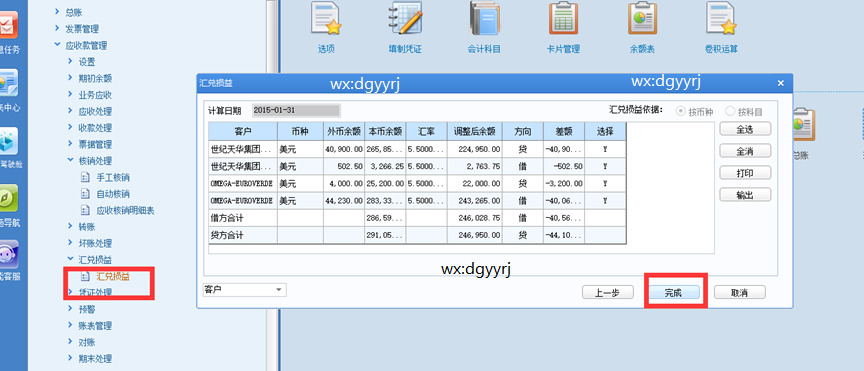Viewport: 864px width, 371px height.
Task: Click the 客服 robot sidebar icon
Action: [8, 255]
